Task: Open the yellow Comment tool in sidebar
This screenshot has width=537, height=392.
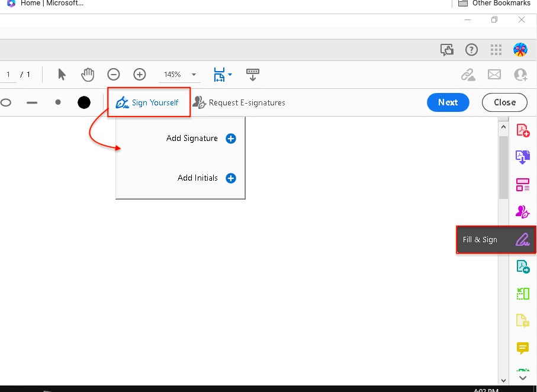Action: (522, 348)
